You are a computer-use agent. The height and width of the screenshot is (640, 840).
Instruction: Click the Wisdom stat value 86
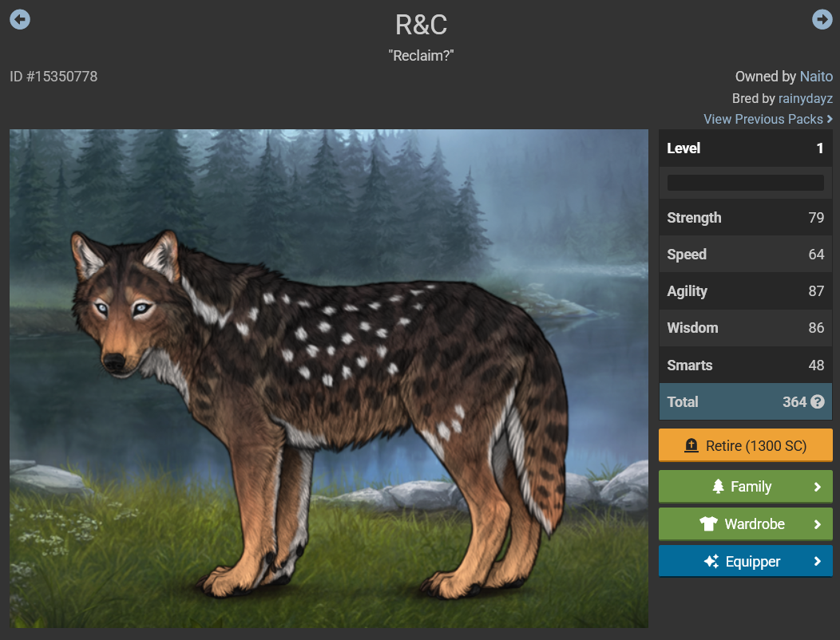pyautogui.click(x=816, y=328)
